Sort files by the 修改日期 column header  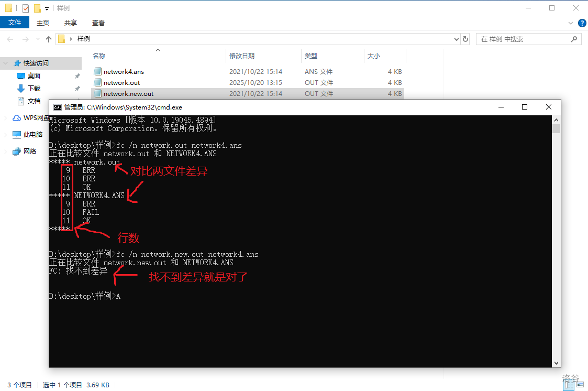click(x=242, y=56)
